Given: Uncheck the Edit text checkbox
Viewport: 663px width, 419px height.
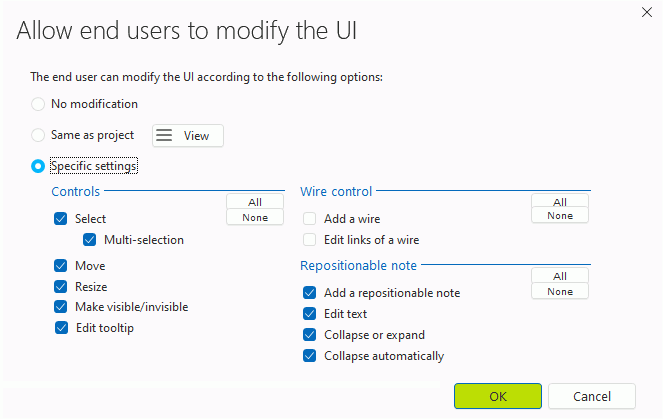Looking at the screenshot, I should click(310, 314).
